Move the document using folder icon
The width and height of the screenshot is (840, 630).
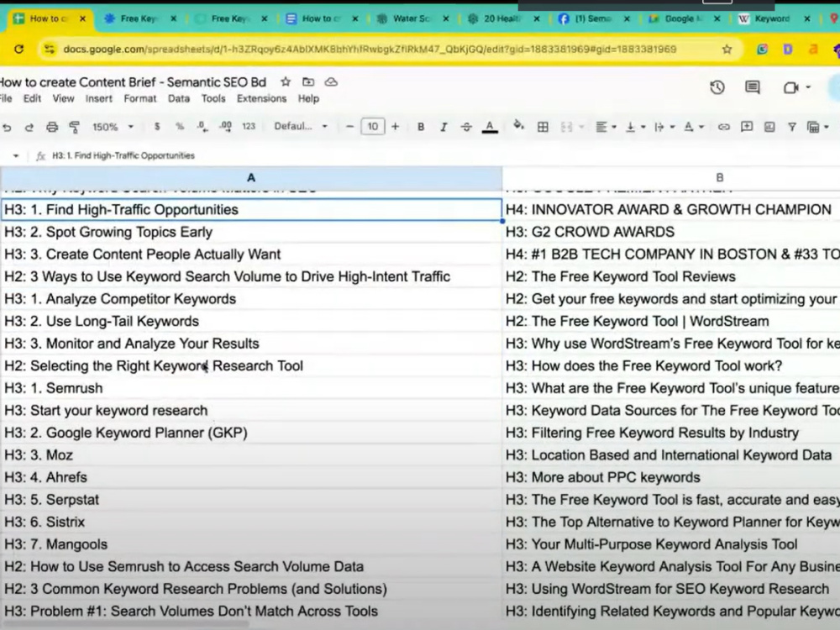click(308, 82)
